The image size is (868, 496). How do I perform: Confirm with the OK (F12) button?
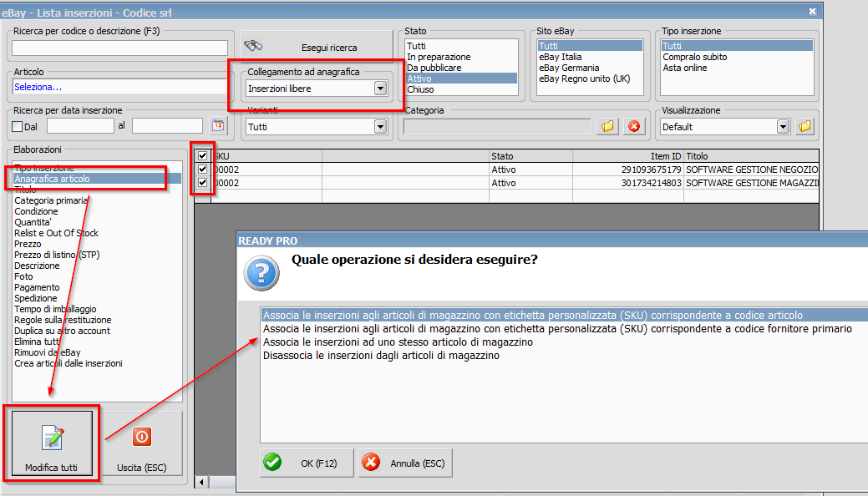307,463
